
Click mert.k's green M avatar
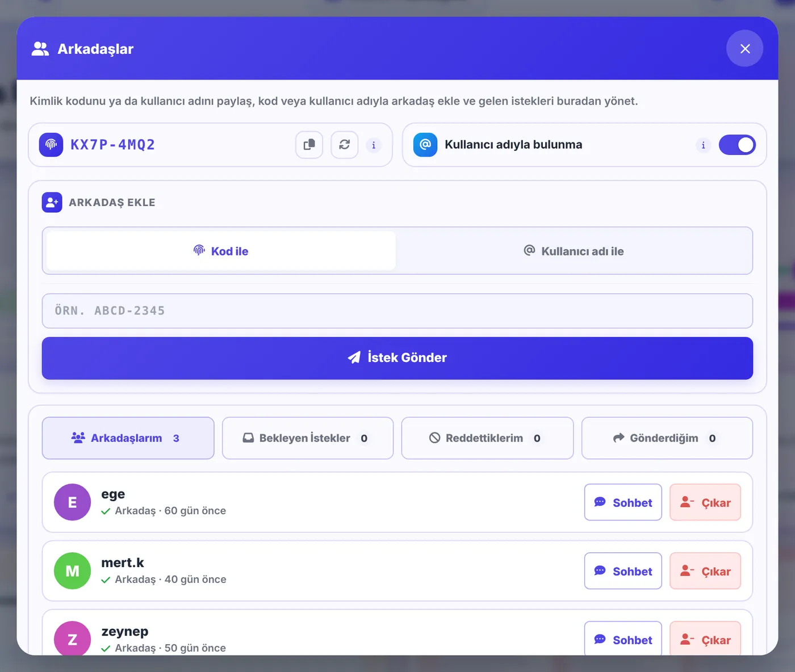tap(72, 571)
